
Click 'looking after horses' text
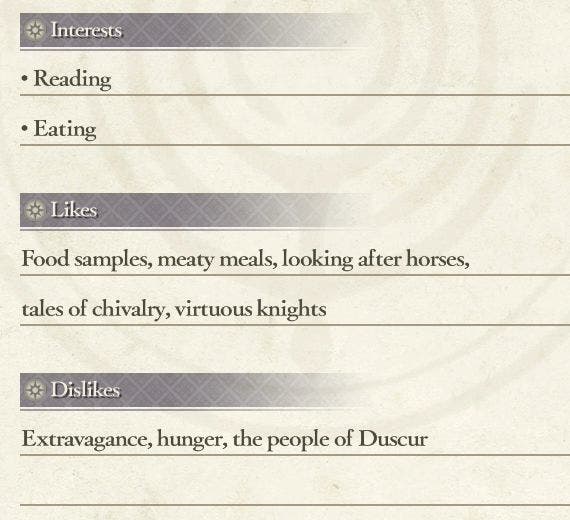click(373, 260)
